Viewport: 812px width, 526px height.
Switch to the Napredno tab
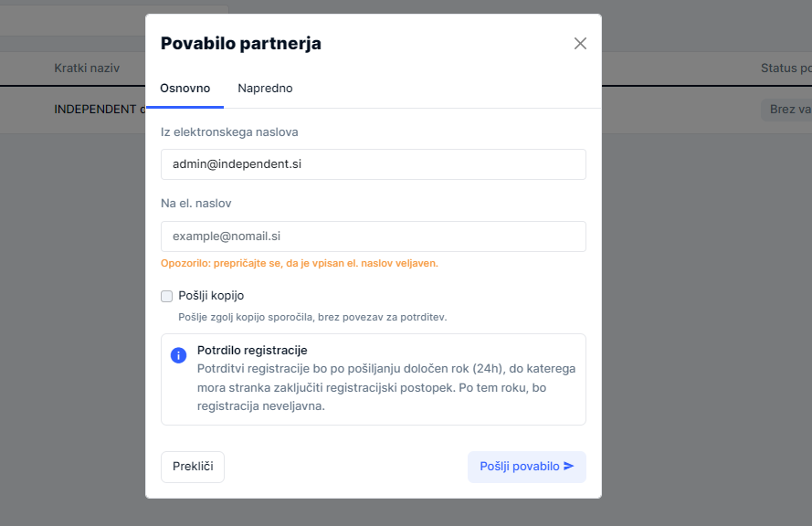[265, 89]
